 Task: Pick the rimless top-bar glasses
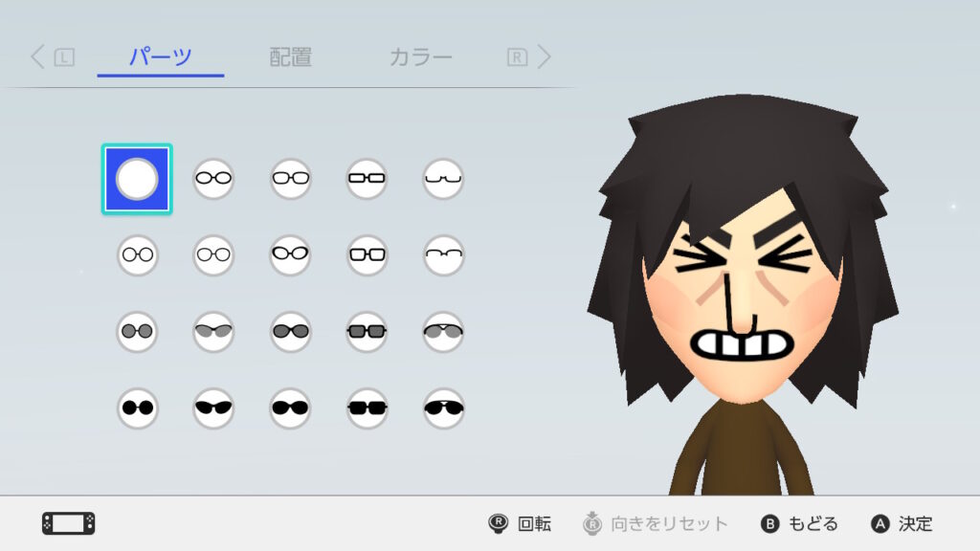click(443, 254)
